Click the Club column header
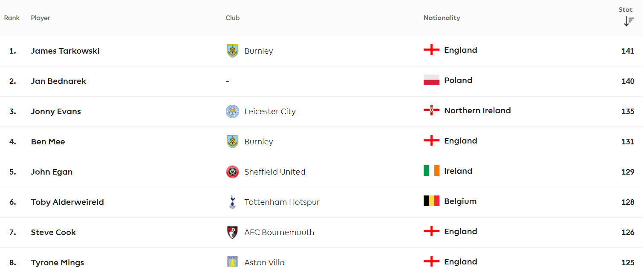 (x=233, y=18)
